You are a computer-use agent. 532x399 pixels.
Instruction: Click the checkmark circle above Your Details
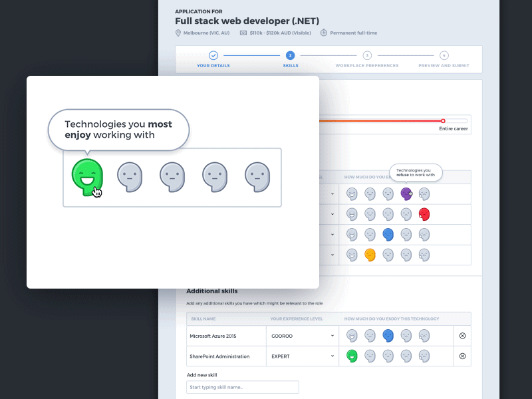213,55
